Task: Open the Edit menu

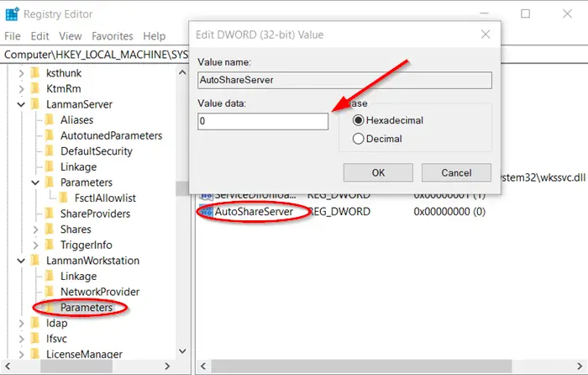Action: [x=39, y=36]
